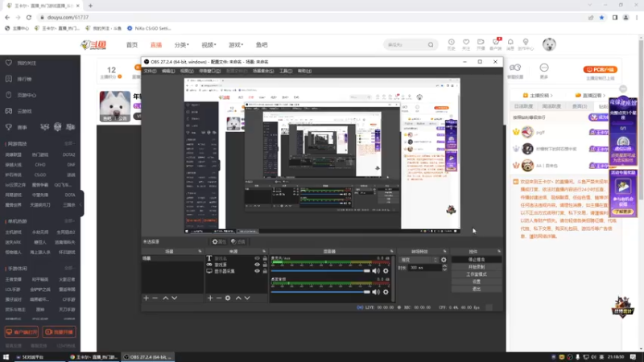The width and height of the screenshot is (644, 362).
Task: Click the source Properties button above scenes
Action: [219, 242]
